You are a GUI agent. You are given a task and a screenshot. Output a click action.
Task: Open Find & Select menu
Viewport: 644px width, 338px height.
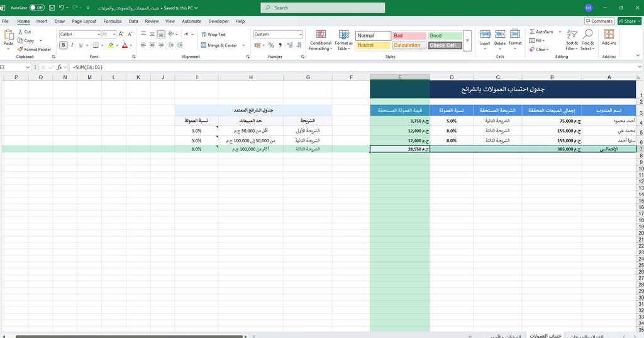pyautogui.click(x=588, y=40)
